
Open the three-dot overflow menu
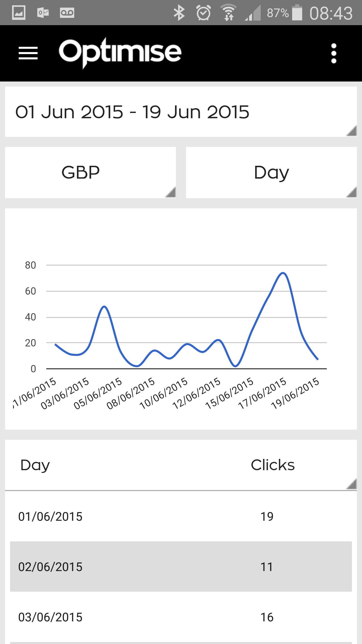tap(334, 53)
